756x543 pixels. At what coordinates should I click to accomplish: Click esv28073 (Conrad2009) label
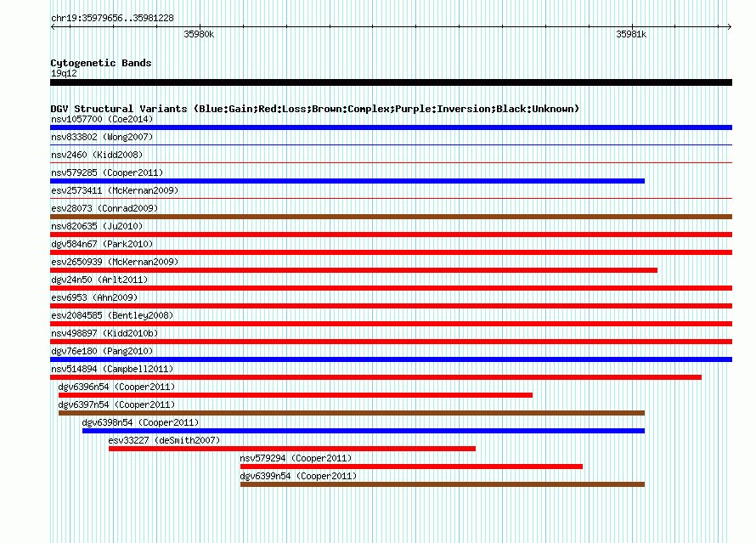[x=104, y=208]
